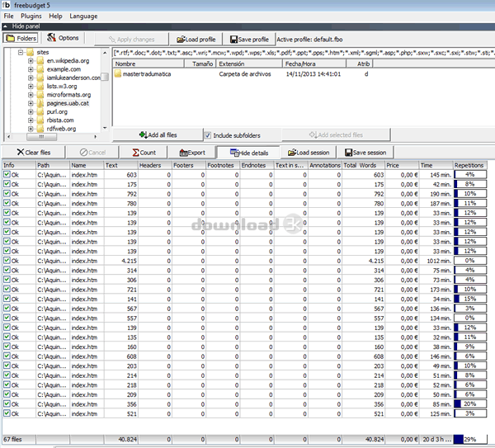Viewport: 495px width, 448px height.
Task: Click the Load profile folder icon
Action: click(181, 40)
